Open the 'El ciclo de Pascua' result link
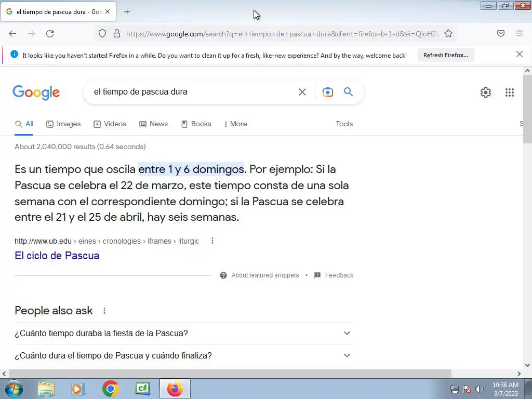The width and height of the screenshot is (532, 399). pyautogui.click(x=57, y=256)
